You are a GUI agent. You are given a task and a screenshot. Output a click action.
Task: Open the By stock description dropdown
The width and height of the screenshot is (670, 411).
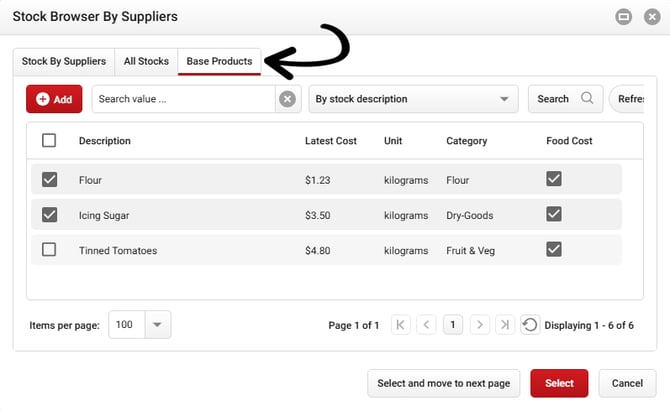413,99
